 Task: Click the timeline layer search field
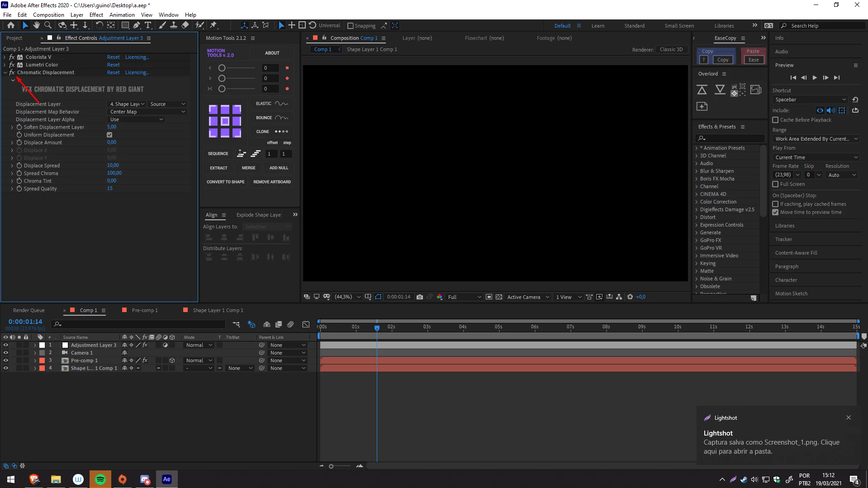point(138,324)
